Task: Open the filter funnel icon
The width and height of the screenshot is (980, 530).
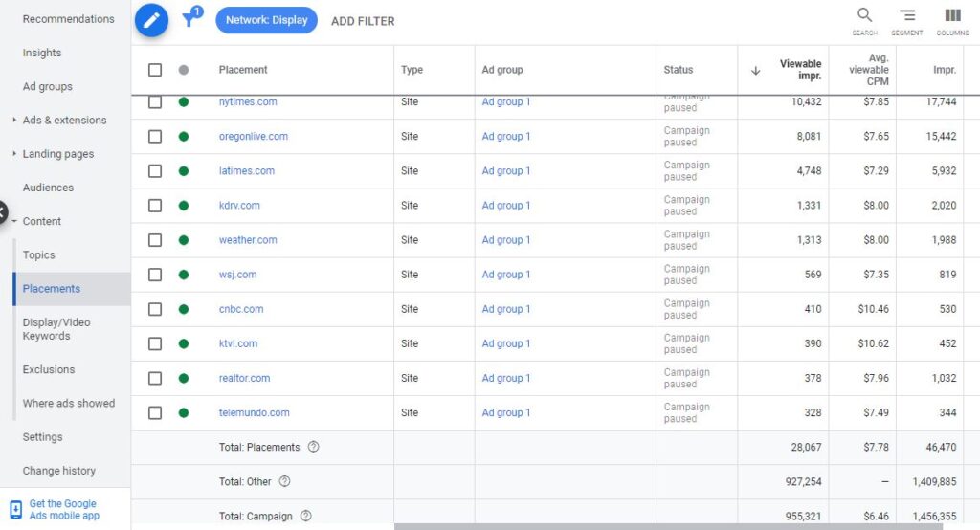Action: tap(191, 17)
